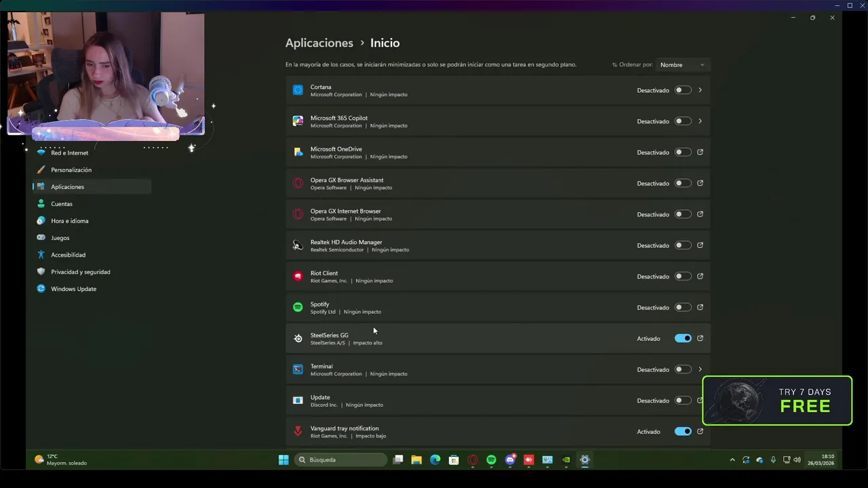The height and width of the screenshot is (488, 868).
Task: Disable SteelSeries GG startup toggle
Action: 683,338
